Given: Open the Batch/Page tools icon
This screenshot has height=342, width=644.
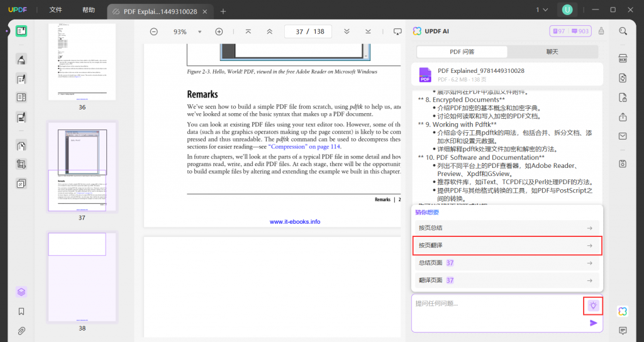Looking at the screenshot, I should pos(21,183).
